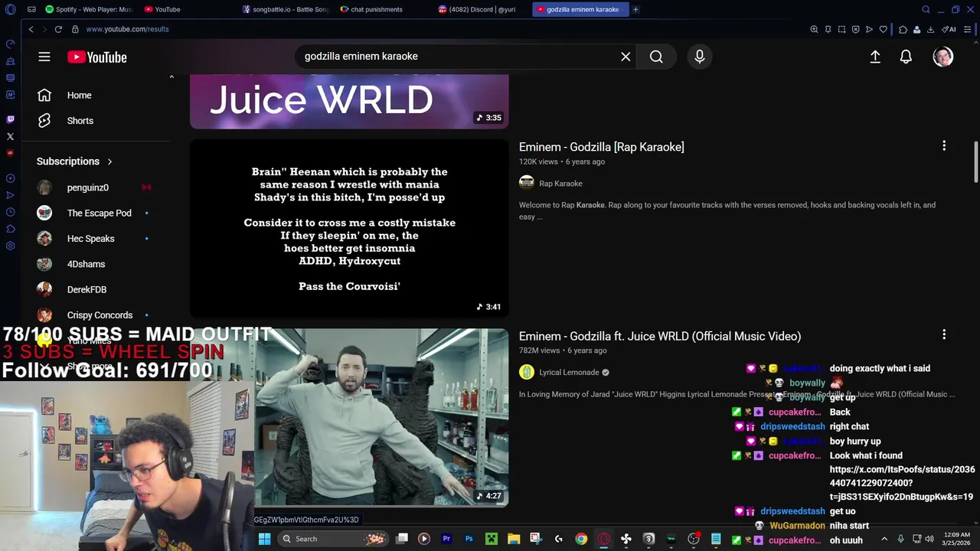
Task: Click the YouTube logo
Action: [96, 57]
